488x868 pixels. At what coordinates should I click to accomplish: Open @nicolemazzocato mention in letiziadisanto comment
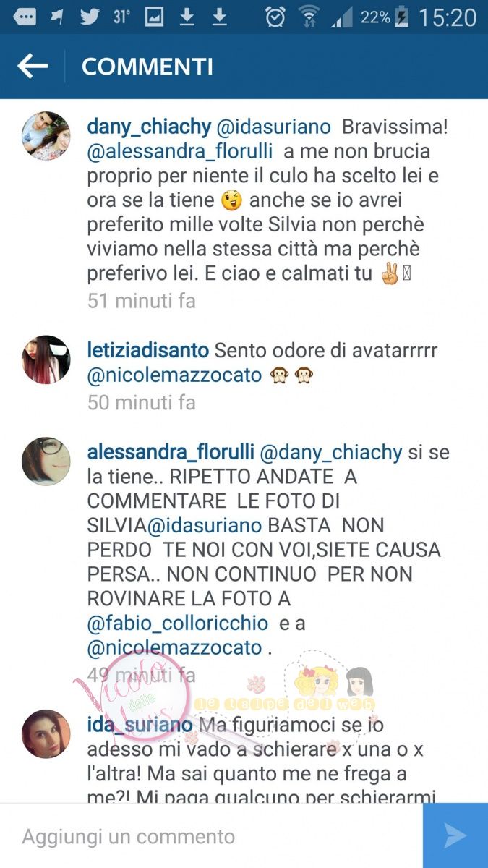tap(173, 376)
